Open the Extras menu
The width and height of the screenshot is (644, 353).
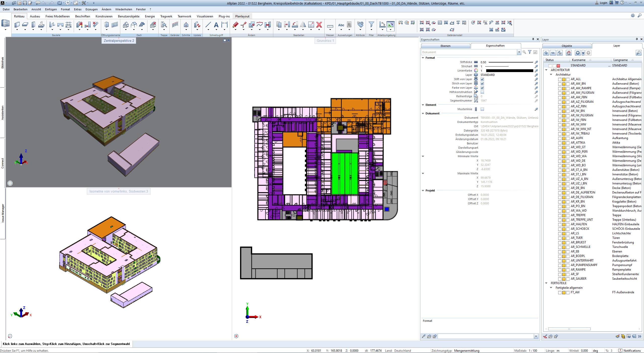pyautogui.click(x=77, y=9)
